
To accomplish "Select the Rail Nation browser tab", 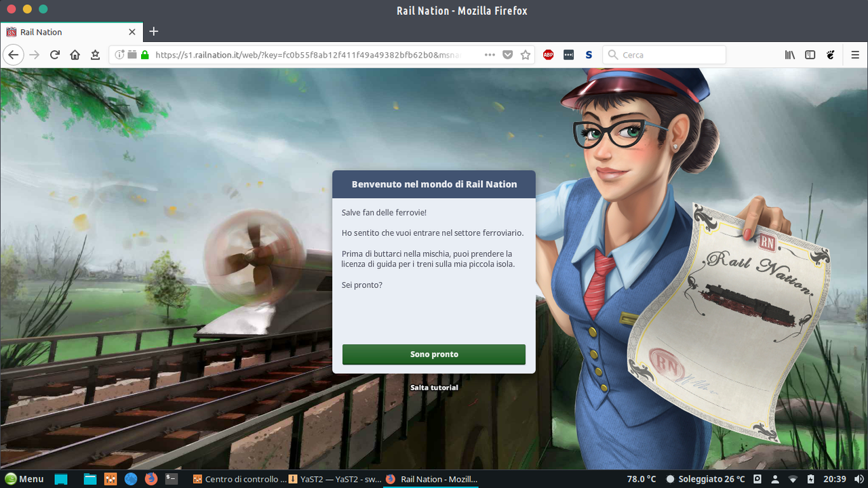I will pyautogui.click(x=71, y=32).
